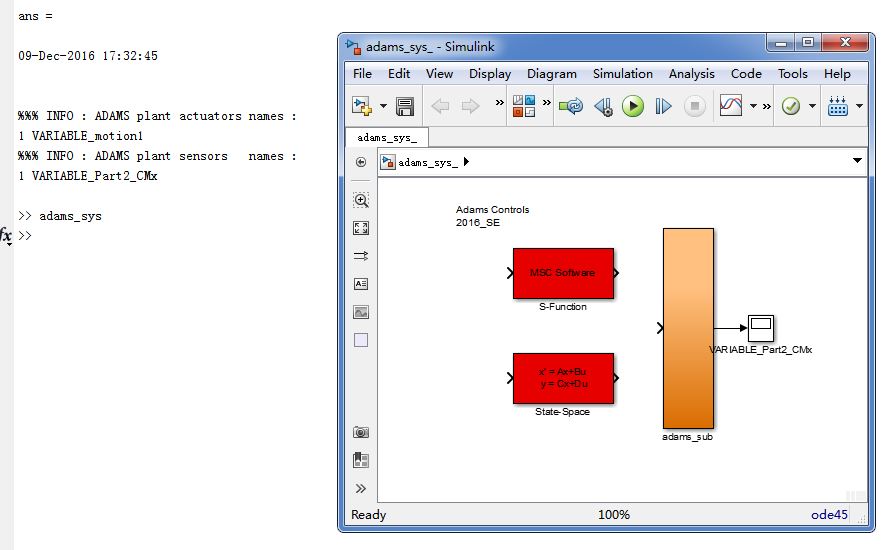892x550 pixels.
Task: Select the orange adams_sub subsystem block
Action: tap(688, 328)
